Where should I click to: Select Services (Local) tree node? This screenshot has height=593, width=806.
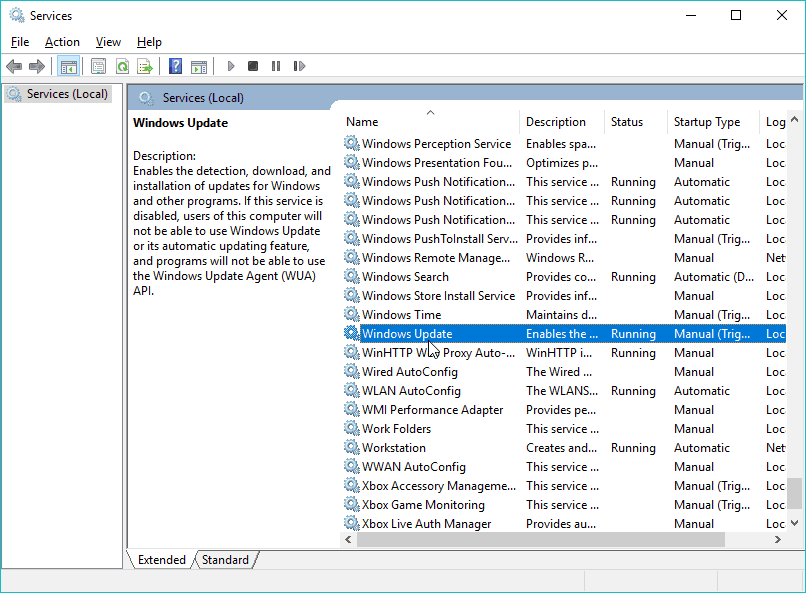[x=57, y=94]
